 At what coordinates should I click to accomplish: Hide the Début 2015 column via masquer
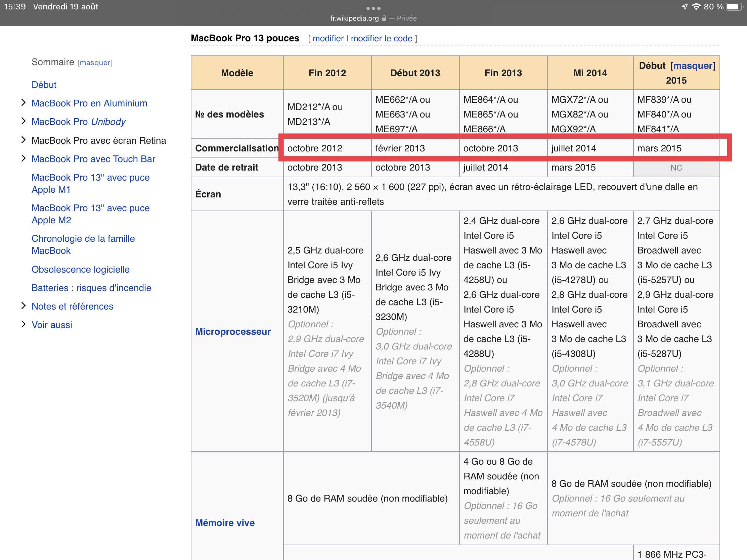(x=693, y=65)
